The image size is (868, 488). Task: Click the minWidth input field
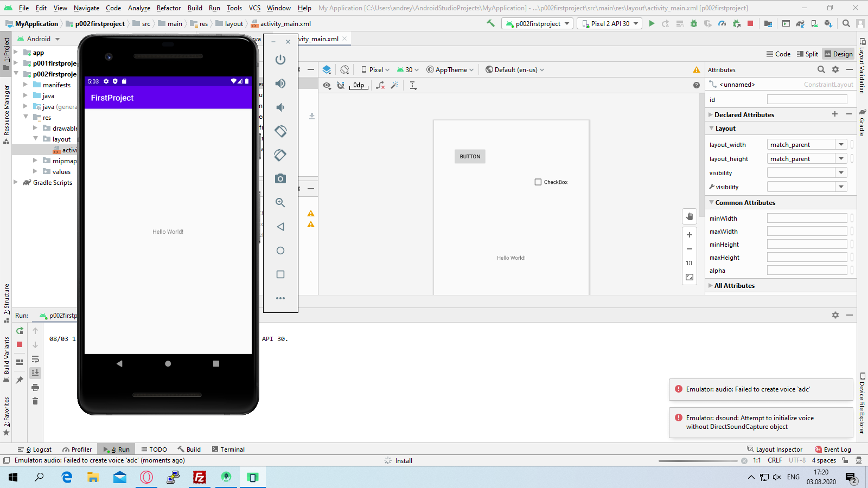tap(807, 218)
